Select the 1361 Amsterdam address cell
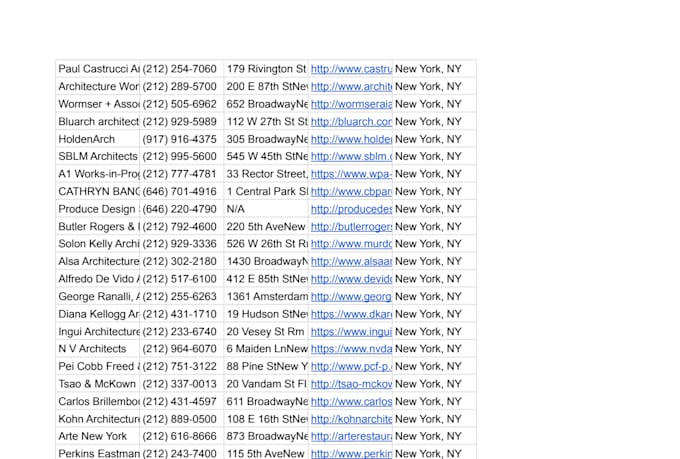This screenshot has height=459, width=680. click(266, 296)
